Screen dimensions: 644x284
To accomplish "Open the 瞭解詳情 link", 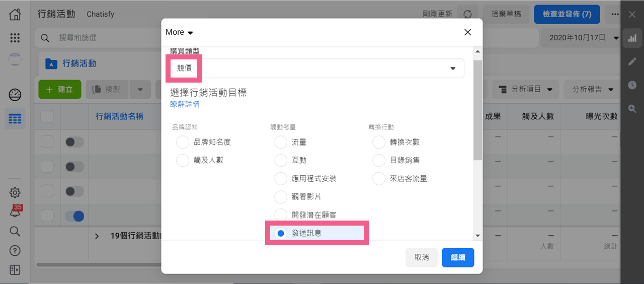I will 185,104.
